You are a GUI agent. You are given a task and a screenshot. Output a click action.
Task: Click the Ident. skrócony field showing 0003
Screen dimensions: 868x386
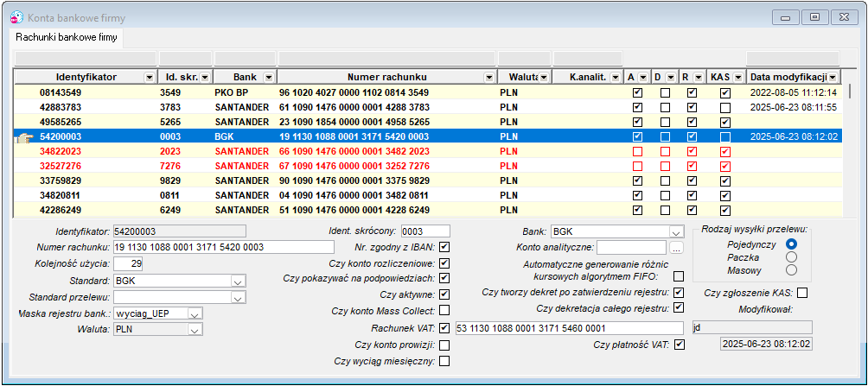(x=425, y=231)
